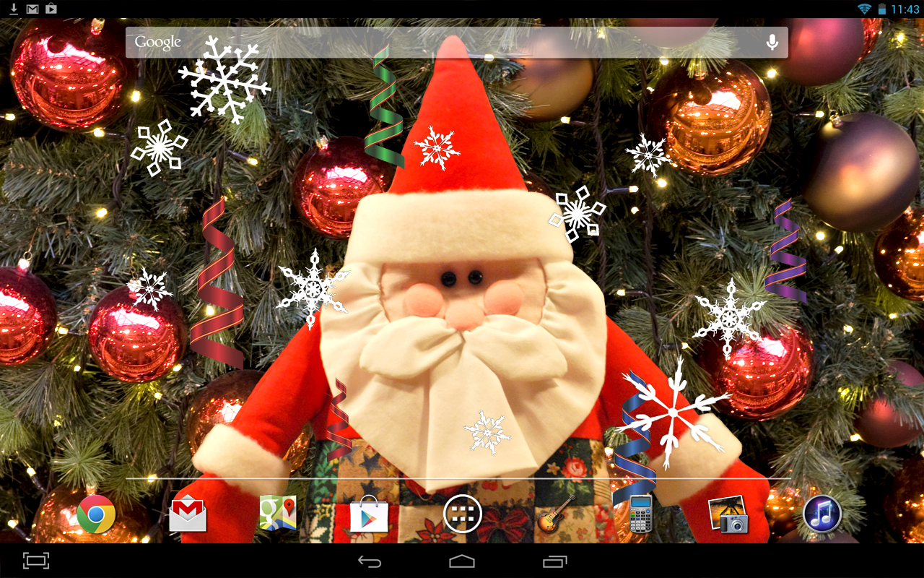The width and height of the screenshot is (924, 578).
Task: Tap the 11:43 clock
Action: click(x=905, y=9)
